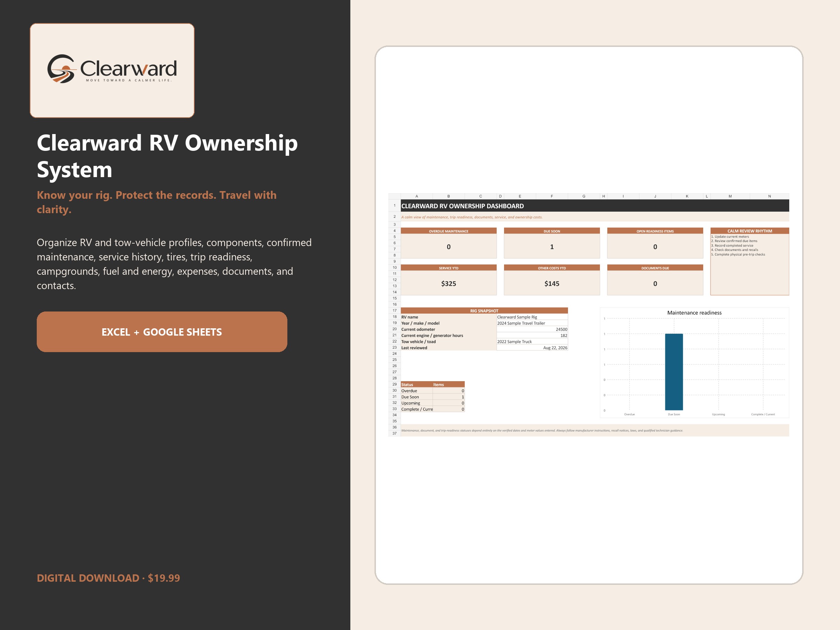Click the 'Overdue' chart axis label
840x630 pixels.
pos(629,414)
